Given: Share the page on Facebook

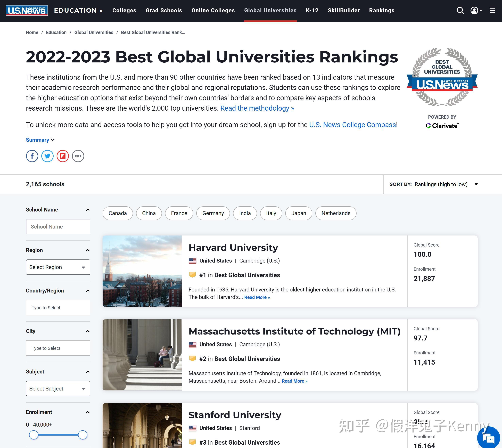Looking at the screenshot, I should [32, 156].
